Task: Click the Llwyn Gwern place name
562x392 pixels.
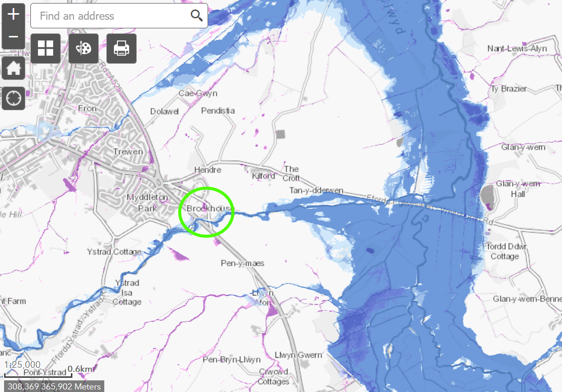Action: tap(297, 355)
